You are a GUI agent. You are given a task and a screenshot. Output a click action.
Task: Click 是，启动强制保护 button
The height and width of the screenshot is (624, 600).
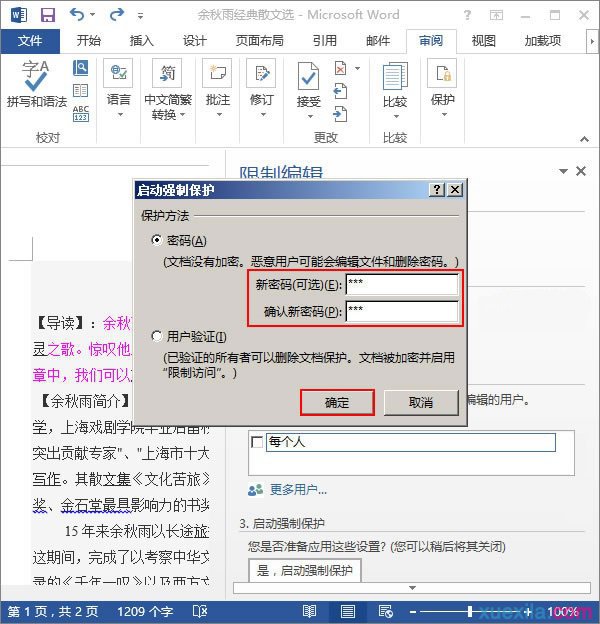pos(305,571)
